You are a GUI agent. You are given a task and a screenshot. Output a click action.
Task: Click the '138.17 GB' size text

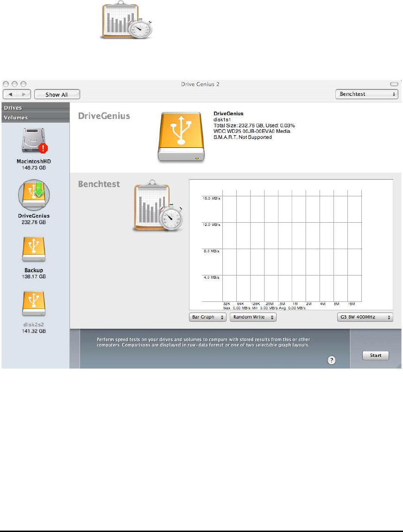click(34, 276)
